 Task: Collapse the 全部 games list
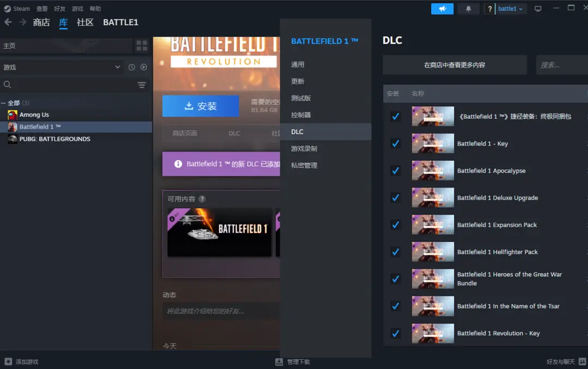(x=3, y=103)
